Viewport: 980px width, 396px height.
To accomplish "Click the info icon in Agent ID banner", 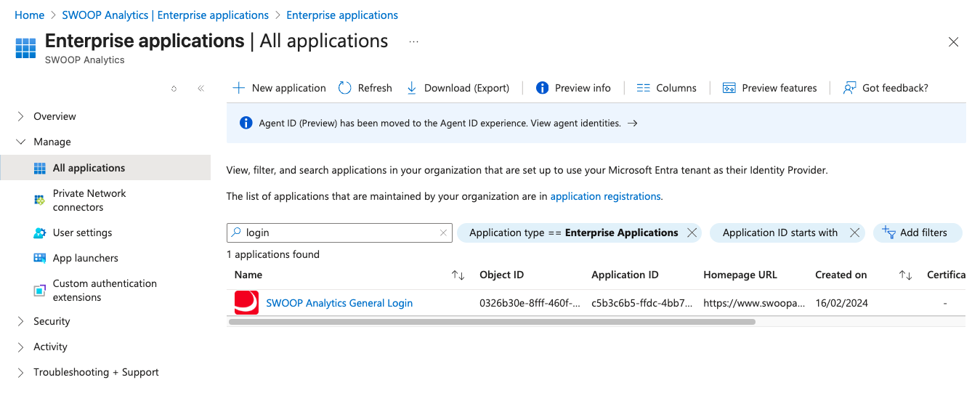I will tap(246, 123).
